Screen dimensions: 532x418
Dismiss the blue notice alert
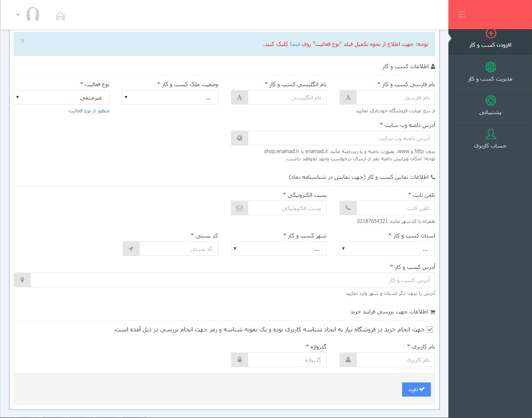22,41
